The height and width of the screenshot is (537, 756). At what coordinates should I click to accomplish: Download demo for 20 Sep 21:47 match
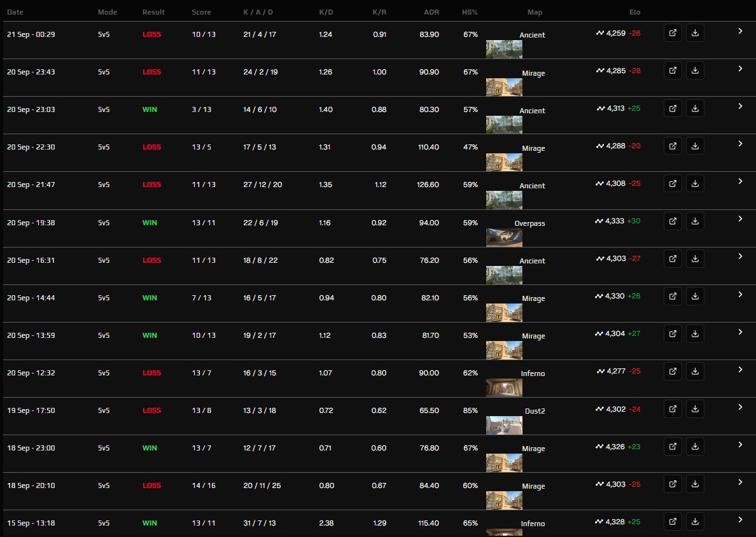click(695, 184)
